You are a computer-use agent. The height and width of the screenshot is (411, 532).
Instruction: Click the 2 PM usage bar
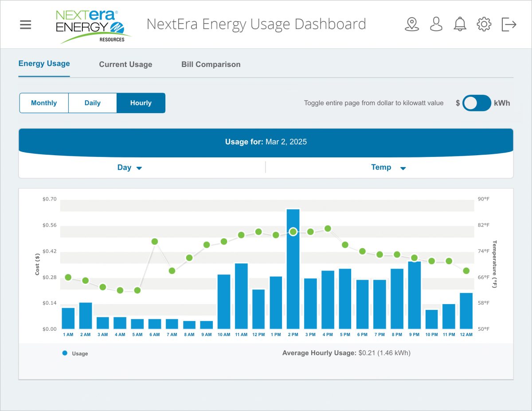[293, 269]
